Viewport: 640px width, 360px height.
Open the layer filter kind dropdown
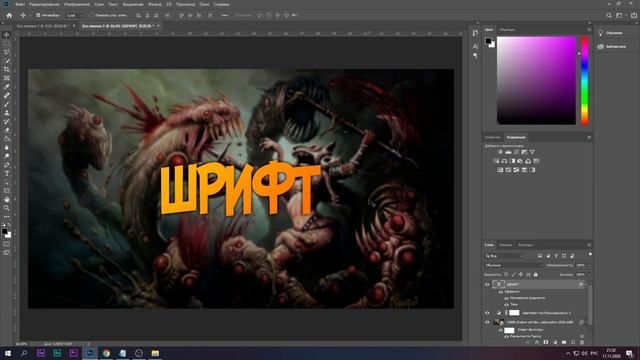pyautogui.click(x=504, y=256)
